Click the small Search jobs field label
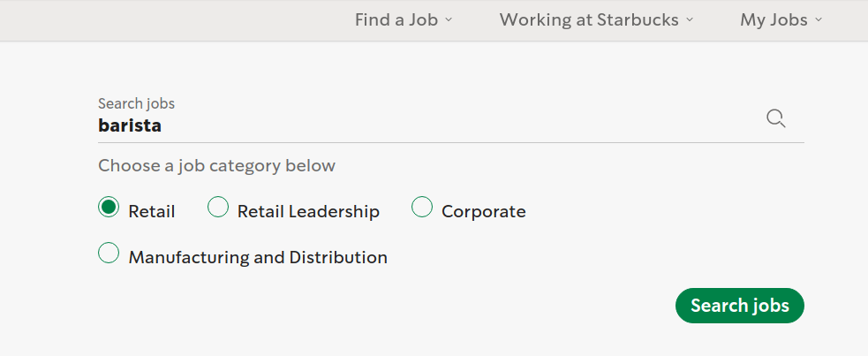 click(x=136, y=103)
